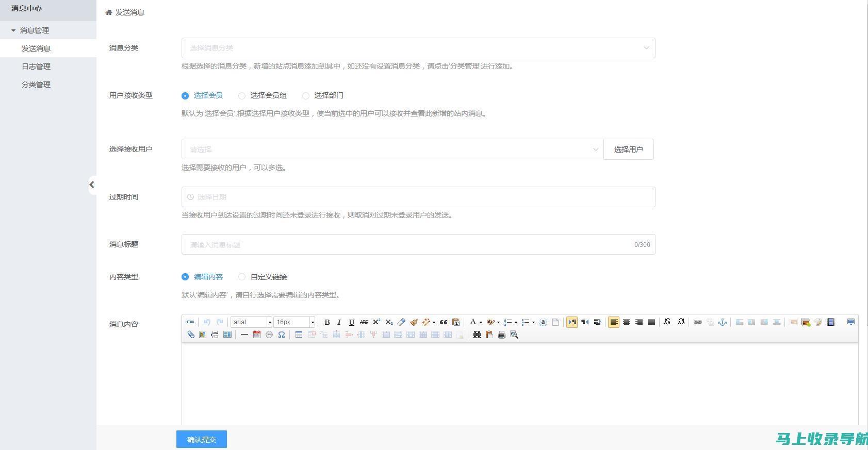868x450 pixels.
Task: Open the unordered list style dropdown
Action: (533, 322)
